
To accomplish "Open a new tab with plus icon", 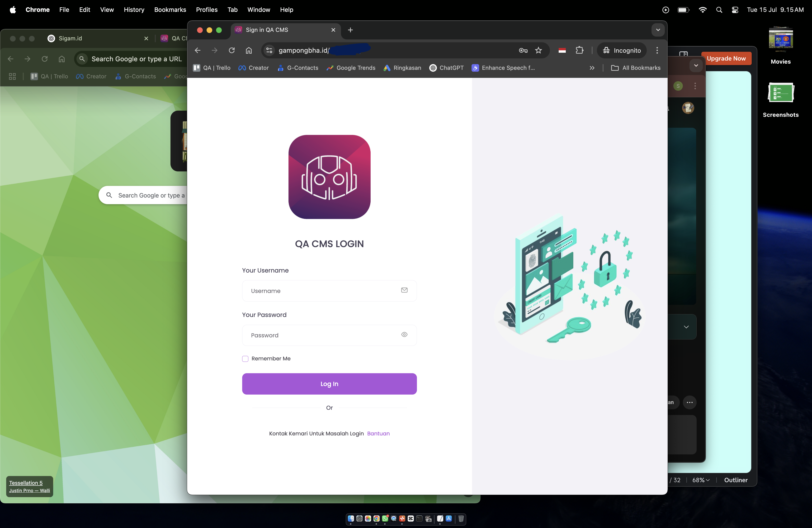I will 350,30.
